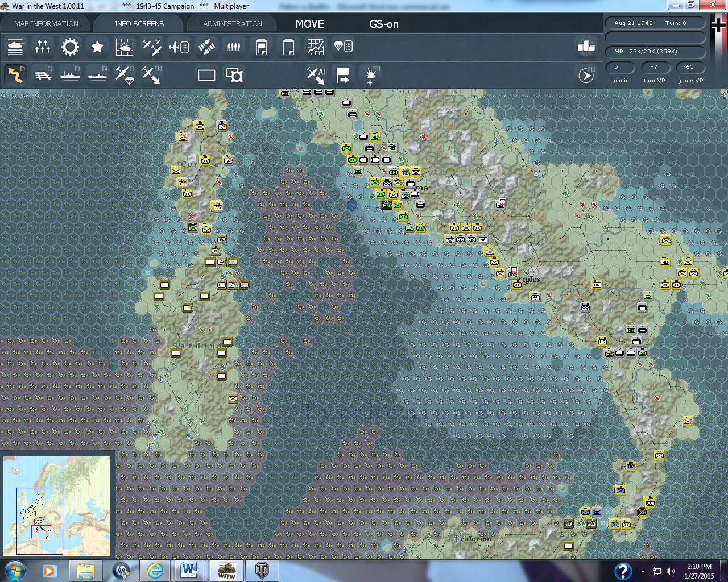Click the German cross flag emblem
Screen dimensions: 728x582
pyautogui.click(x=719, y=25)
